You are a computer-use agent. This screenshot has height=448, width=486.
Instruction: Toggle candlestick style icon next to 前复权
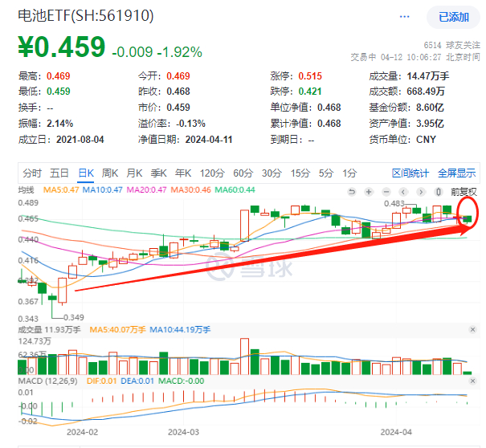pyautogui.click(x=439, y=192)
